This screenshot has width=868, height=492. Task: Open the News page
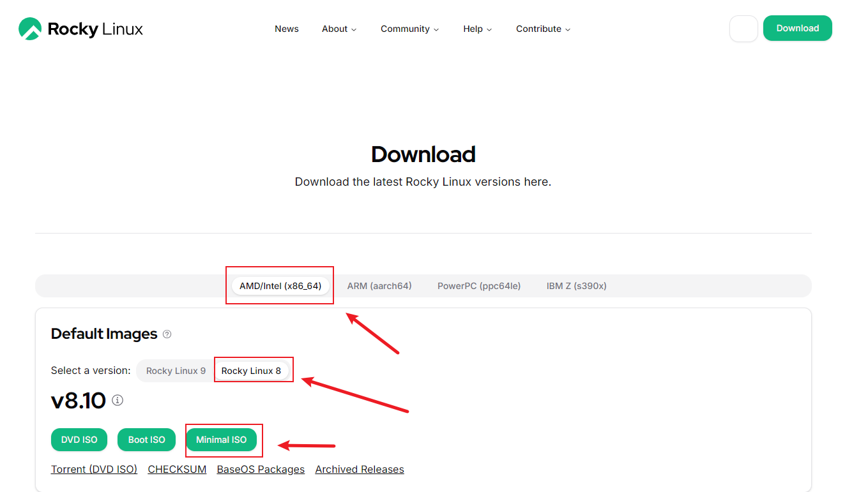click(x=287, y=29)
